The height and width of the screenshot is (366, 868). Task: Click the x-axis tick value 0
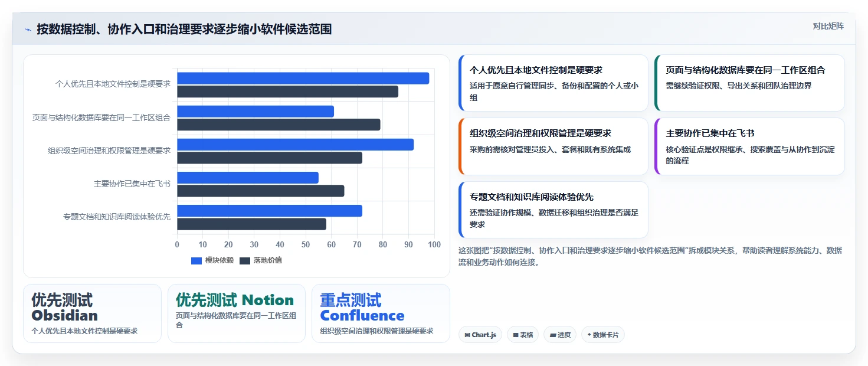pyautogui.click(x=177, y=244)
